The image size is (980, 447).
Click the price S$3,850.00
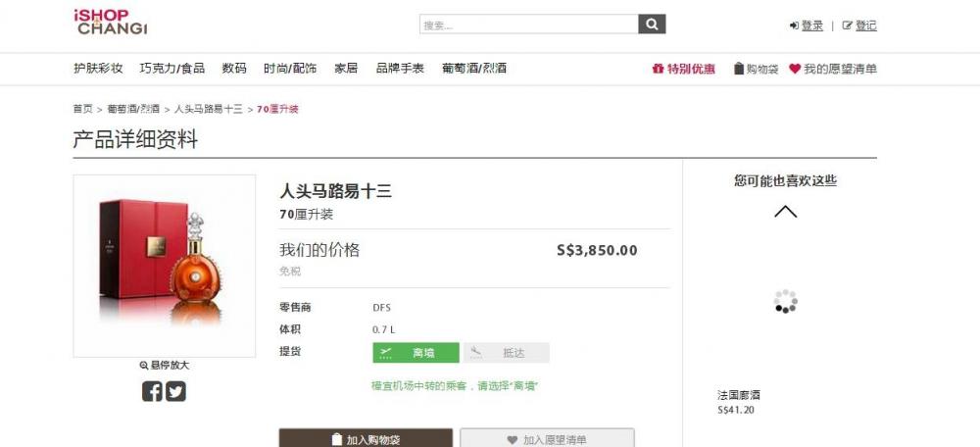click(x=597, y=251)
